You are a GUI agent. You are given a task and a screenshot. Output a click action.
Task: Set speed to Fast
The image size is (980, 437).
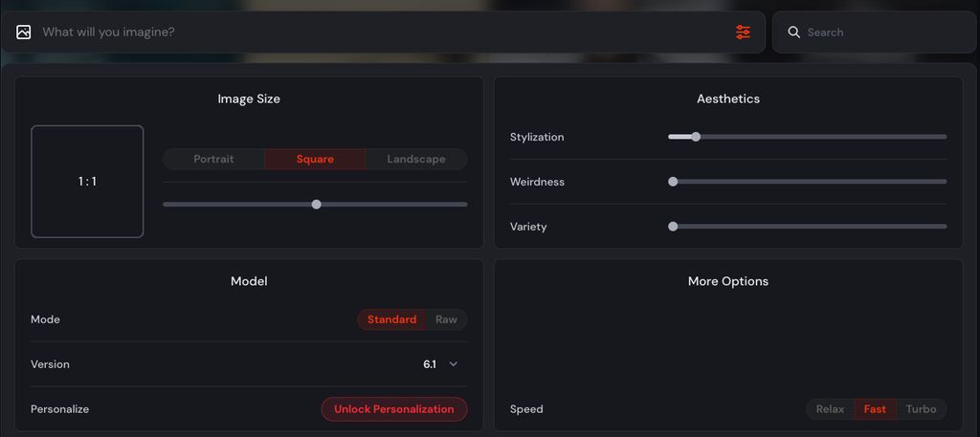[x=875, y=409]
